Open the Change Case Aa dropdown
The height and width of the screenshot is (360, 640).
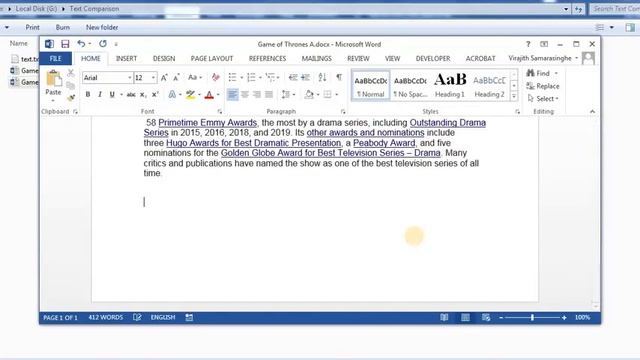point(195,78)
